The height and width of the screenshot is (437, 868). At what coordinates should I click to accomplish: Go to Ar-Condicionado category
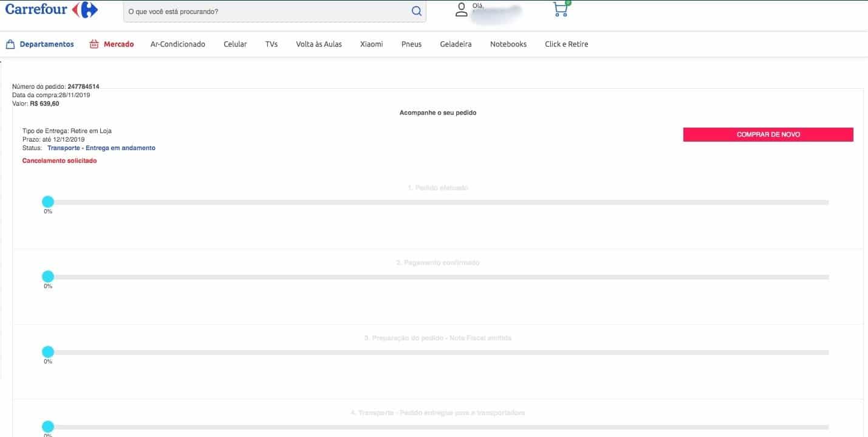(178, 44)
